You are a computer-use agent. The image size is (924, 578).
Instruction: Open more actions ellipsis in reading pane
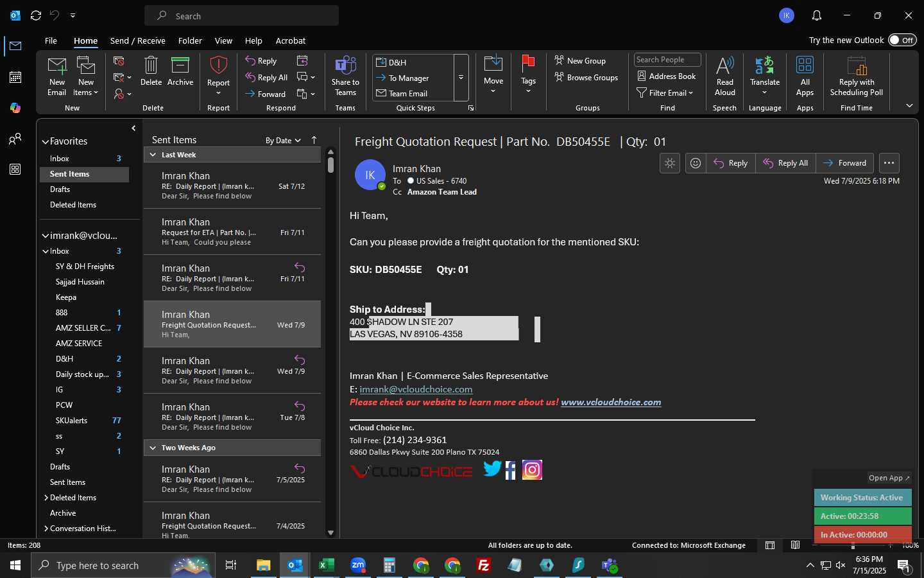pyautogui.click(x=889, y=163)
